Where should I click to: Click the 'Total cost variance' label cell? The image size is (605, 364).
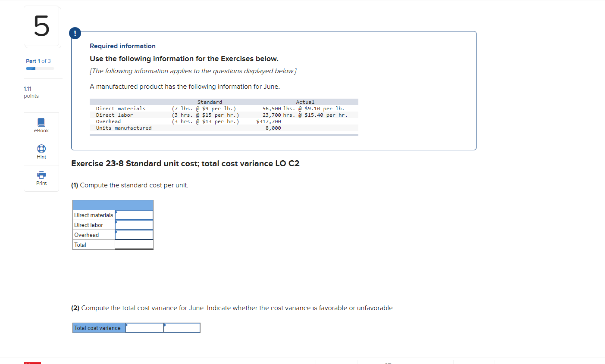click(x=99, y=328)
